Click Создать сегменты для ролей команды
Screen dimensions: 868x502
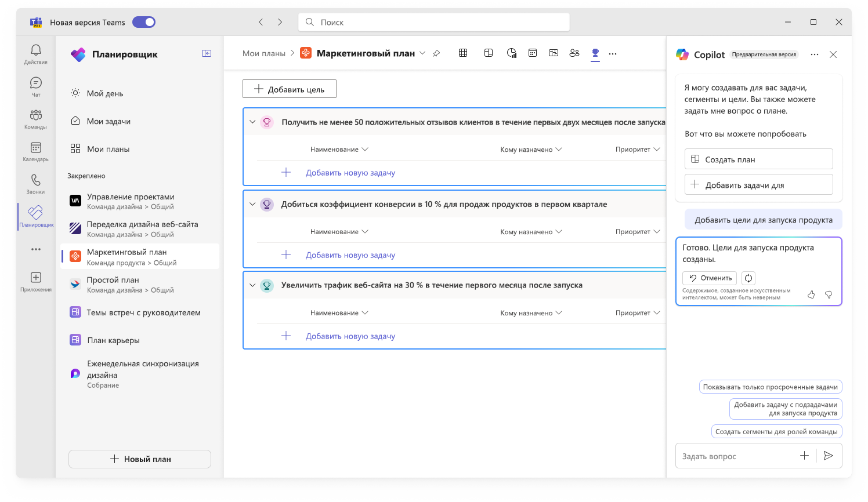coord(776,431)
